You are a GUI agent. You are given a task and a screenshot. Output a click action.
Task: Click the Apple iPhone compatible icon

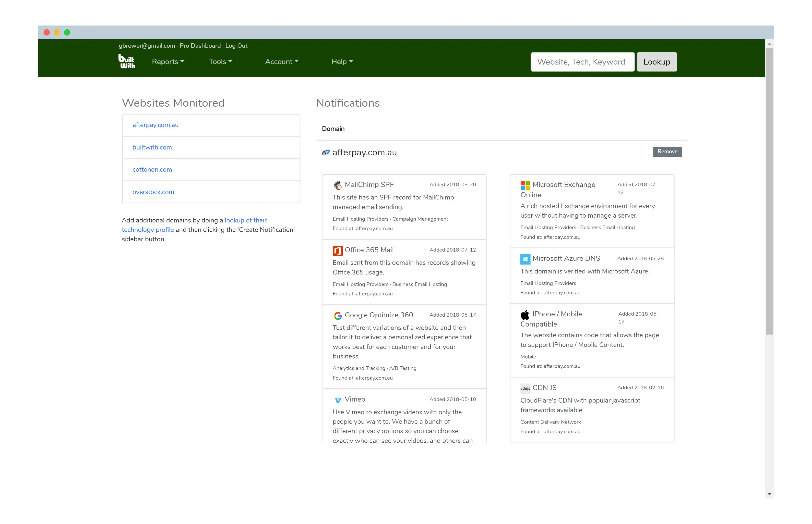[525, 314]
